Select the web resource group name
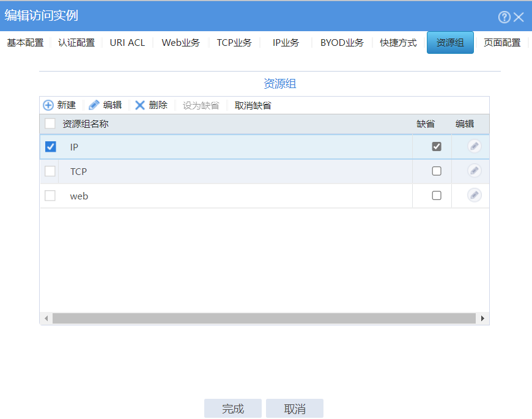Image resolution: width=532 pixels, height=419 pixels. pyautogui.click(x=79, y=196)
